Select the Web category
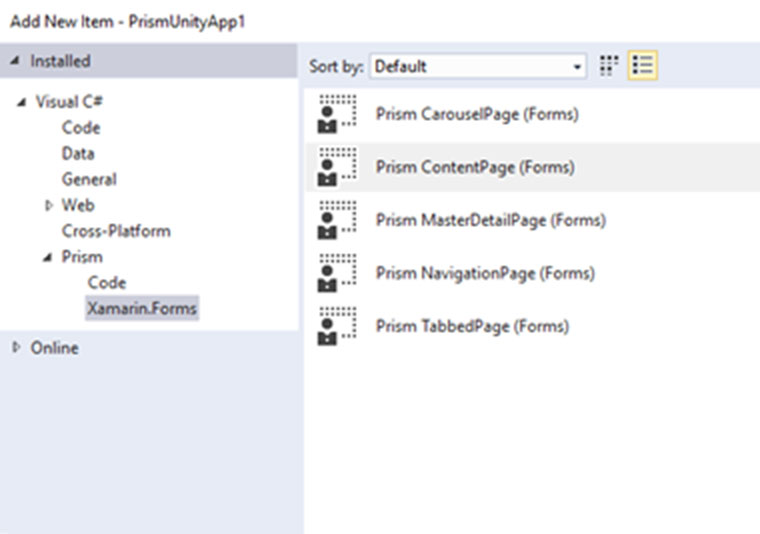 78,205
